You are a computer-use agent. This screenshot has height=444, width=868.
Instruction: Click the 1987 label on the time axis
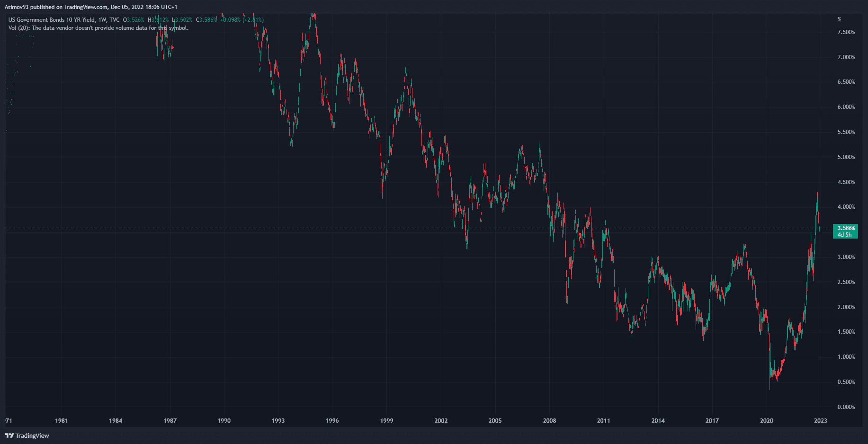point(170,420)
